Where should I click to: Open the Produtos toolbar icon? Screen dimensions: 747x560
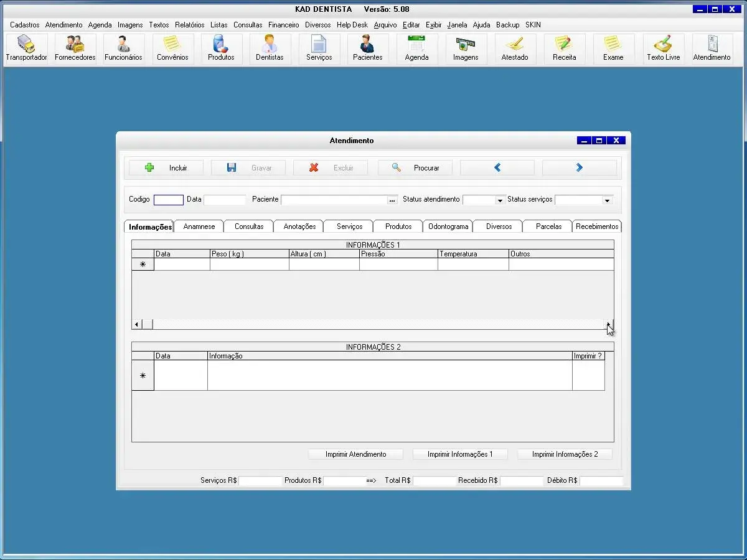(x=221, y=49)
